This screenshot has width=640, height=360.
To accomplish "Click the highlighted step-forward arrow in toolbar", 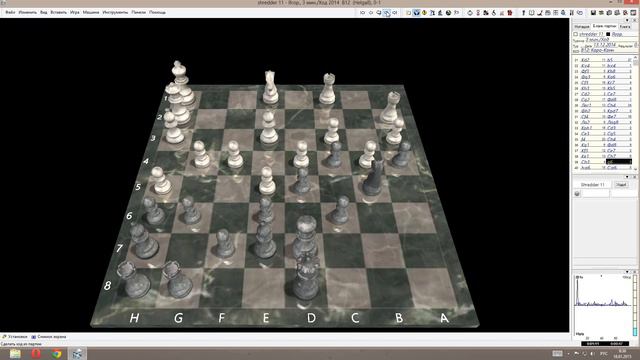I will point(387,13).
